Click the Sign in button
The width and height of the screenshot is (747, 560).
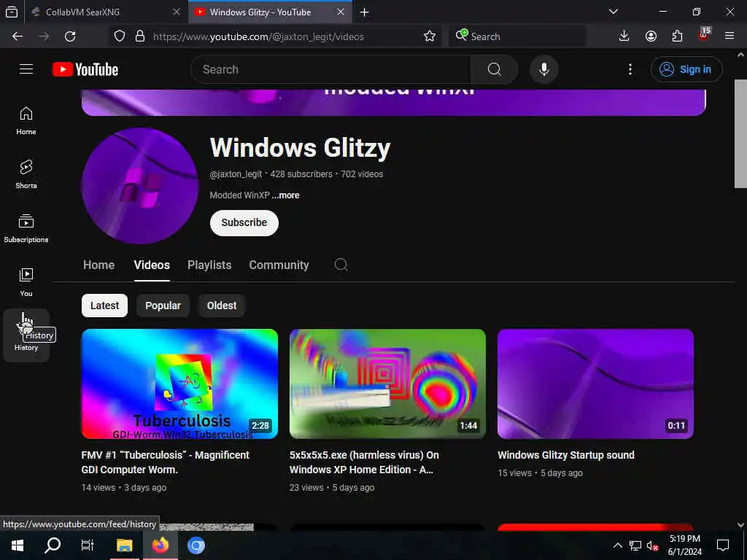pos(686,69)
